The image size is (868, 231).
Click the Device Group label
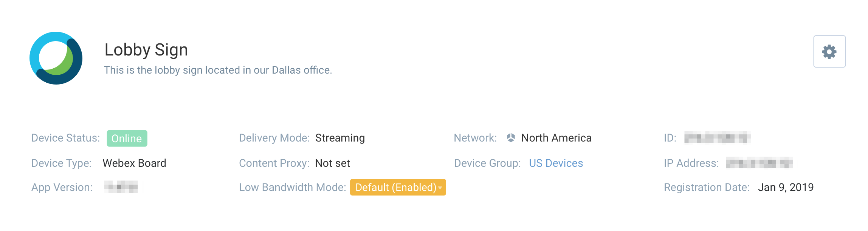(x=487, y=163)
